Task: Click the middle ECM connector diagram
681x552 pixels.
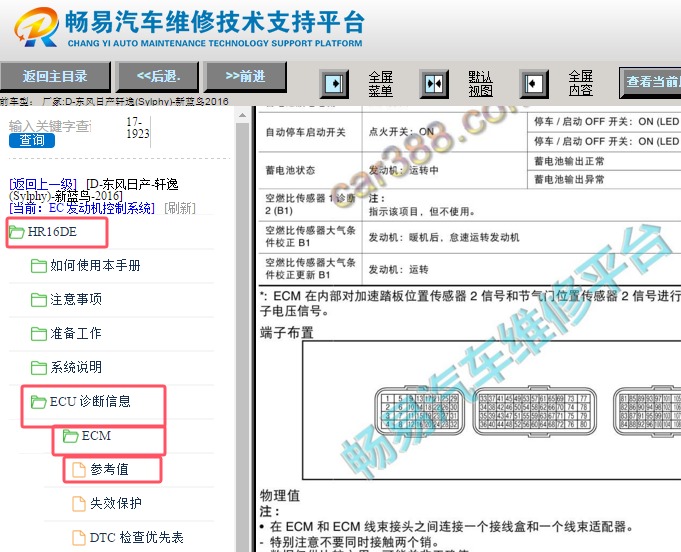Action: (x=534, y=412)
